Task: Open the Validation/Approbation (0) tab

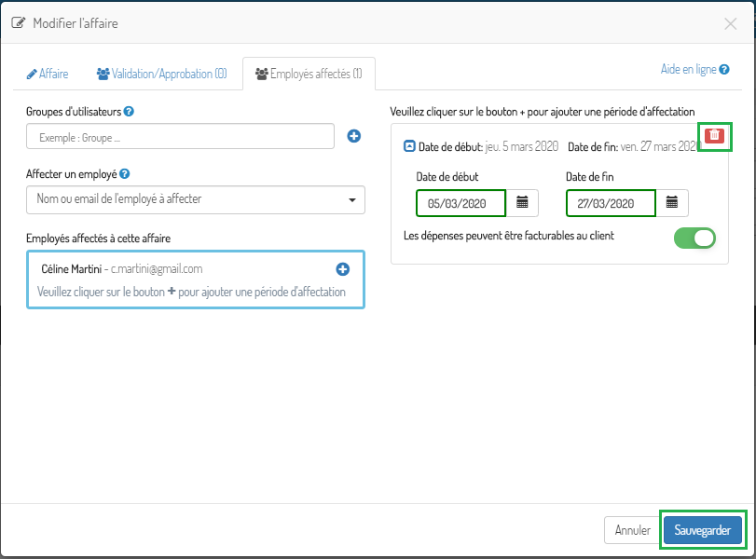Action: [x=162, y=74]
